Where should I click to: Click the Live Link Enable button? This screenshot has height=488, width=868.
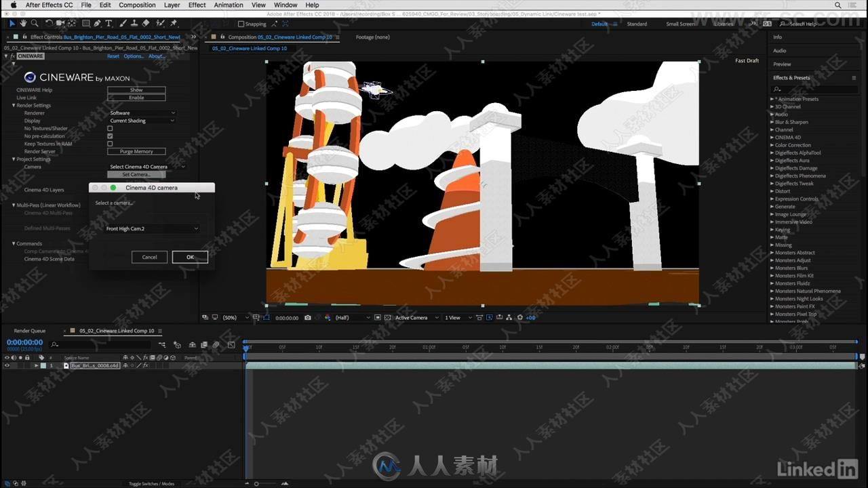136,98
